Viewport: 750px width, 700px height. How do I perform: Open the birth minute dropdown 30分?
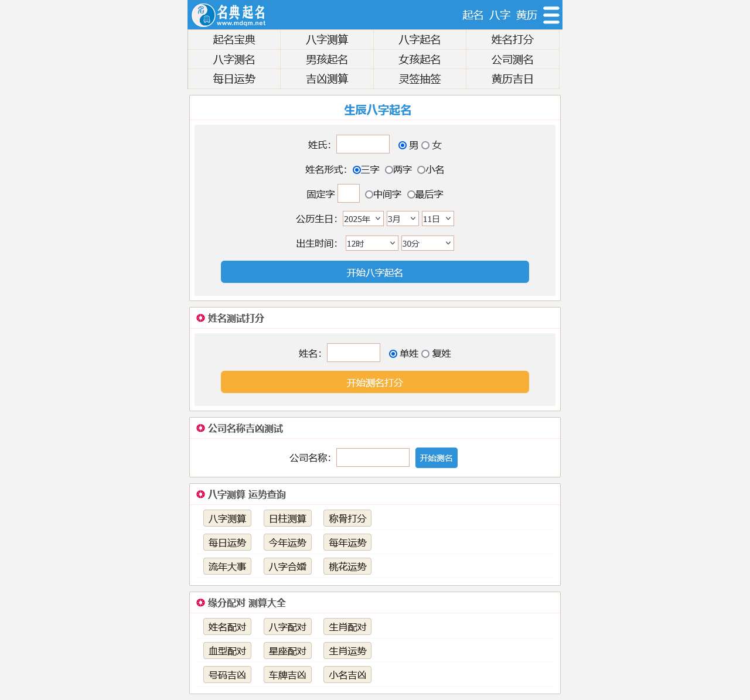click(x=428, y=243)
